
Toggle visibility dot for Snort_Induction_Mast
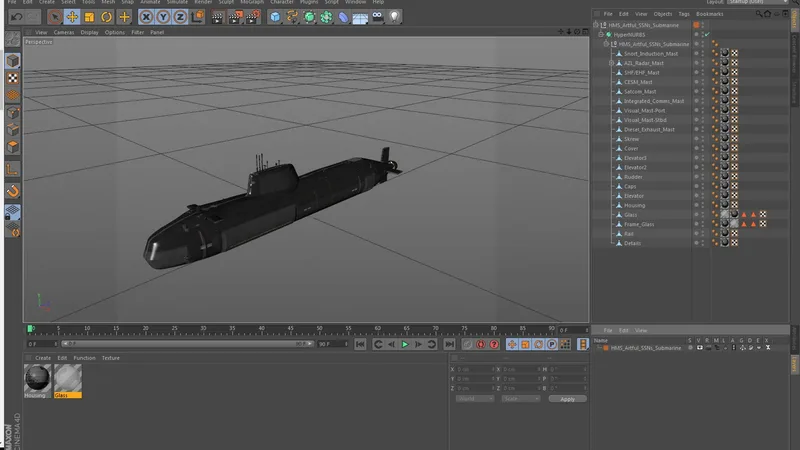pos(696,53)
